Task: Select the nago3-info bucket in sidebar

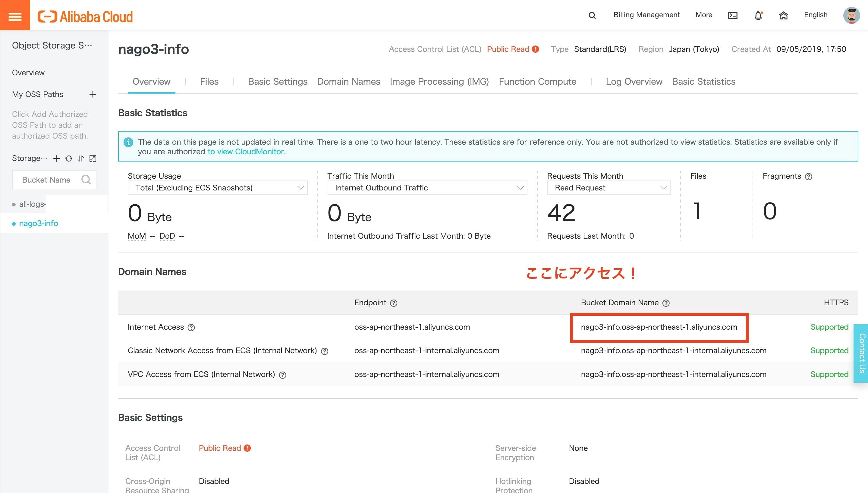Action: point(38,224)
